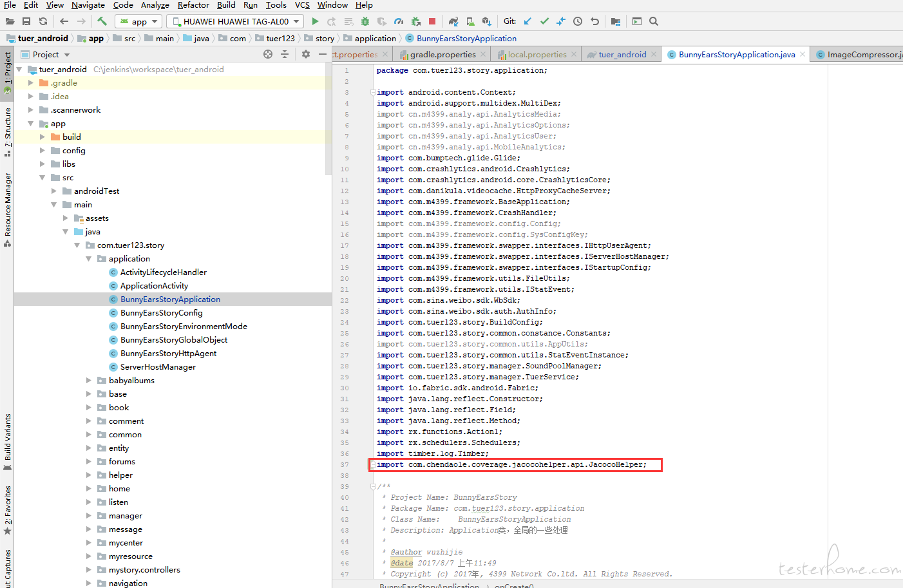
Task: Revert changes with the undo arrow icon
Action: 594,21
